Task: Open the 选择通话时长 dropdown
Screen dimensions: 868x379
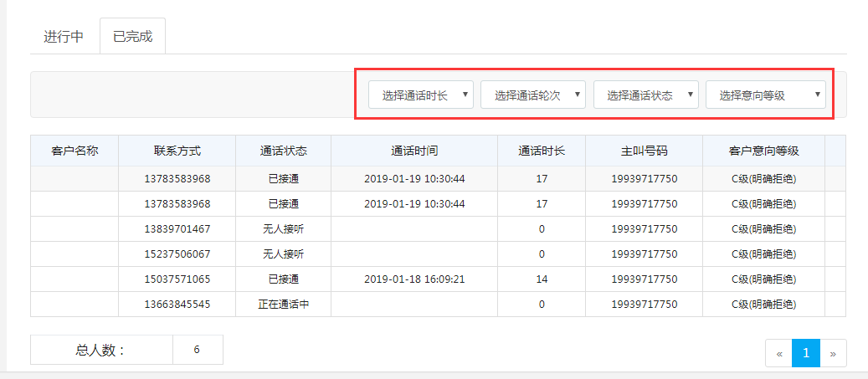Action: pyautogui.click(x=422, y=95)
